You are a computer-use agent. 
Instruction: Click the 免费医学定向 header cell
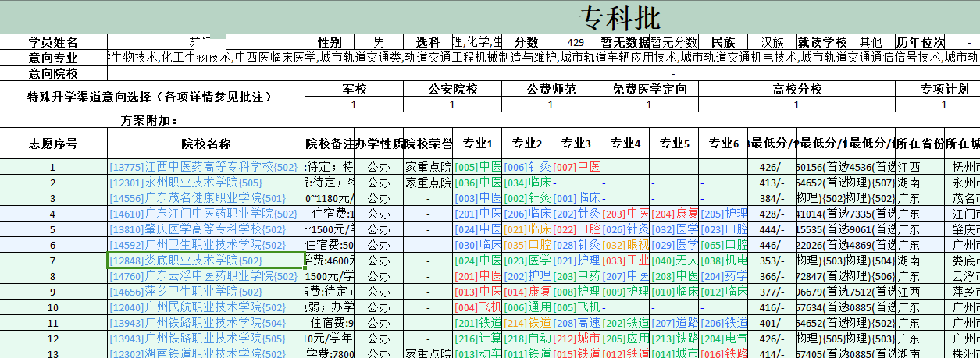pos(650,89)
